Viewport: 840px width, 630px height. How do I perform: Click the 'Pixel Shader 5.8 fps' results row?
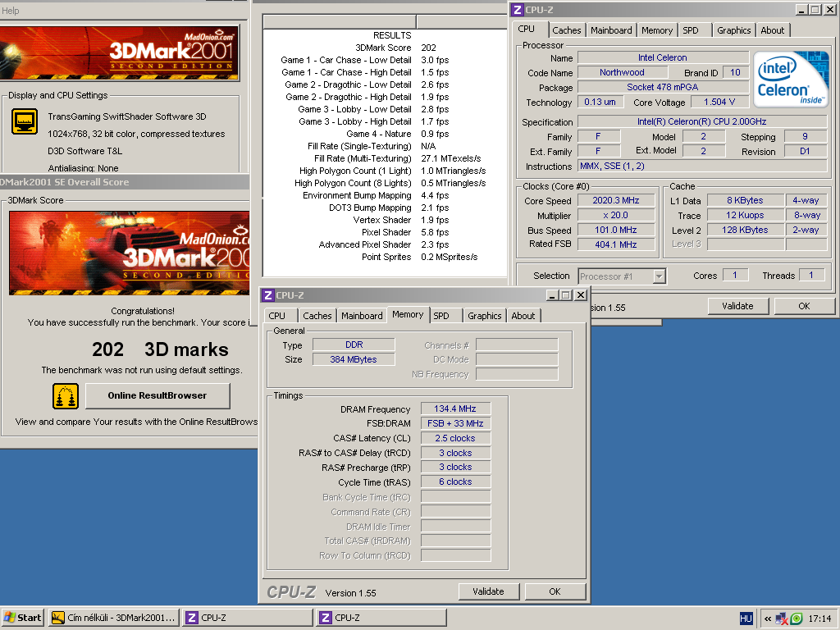click(385, 232)
